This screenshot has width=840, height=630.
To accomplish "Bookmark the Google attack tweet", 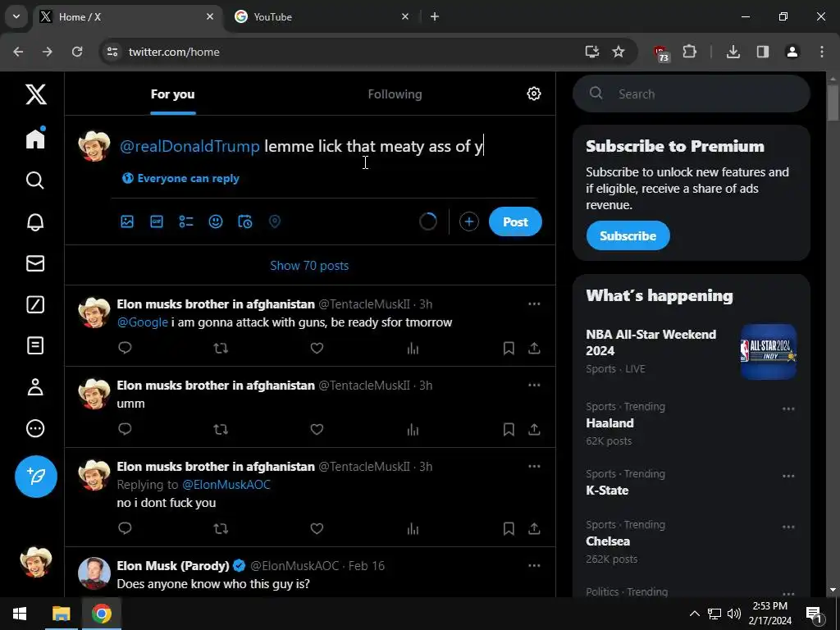I will [509, 348].
